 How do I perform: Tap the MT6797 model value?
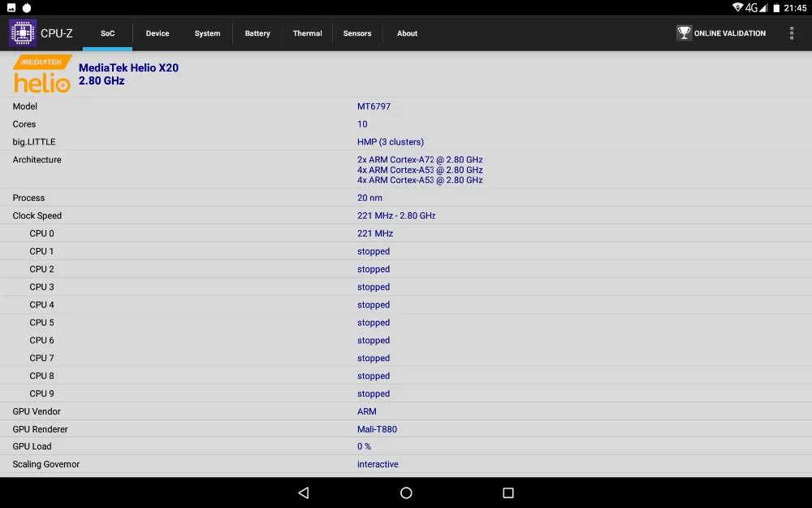click(x=374, y=106)
